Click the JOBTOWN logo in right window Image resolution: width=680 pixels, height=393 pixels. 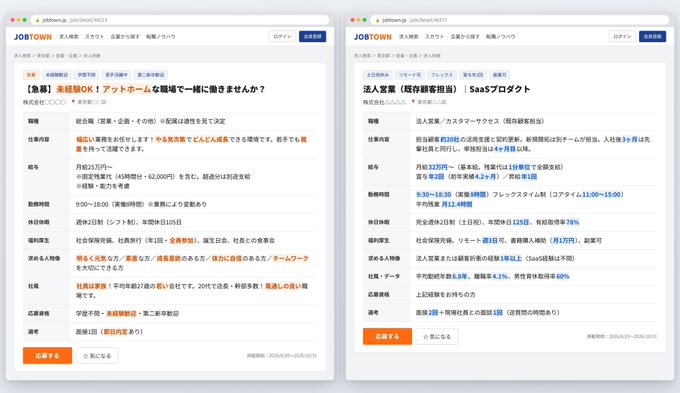pos(373,37)
